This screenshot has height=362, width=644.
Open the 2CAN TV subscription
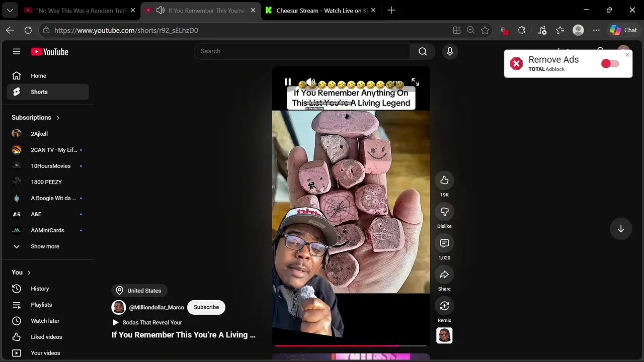point(48,150)
